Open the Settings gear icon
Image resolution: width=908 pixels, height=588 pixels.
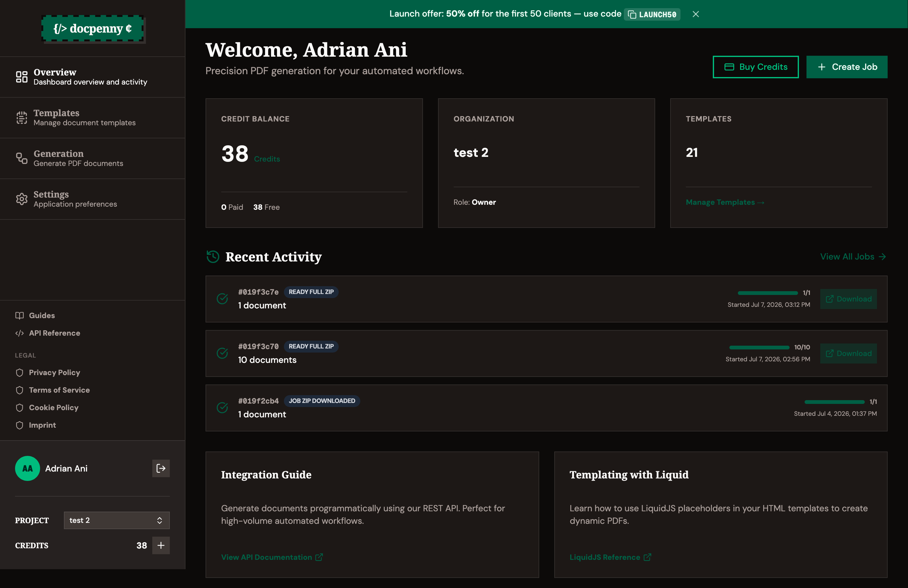pos(22,199)
